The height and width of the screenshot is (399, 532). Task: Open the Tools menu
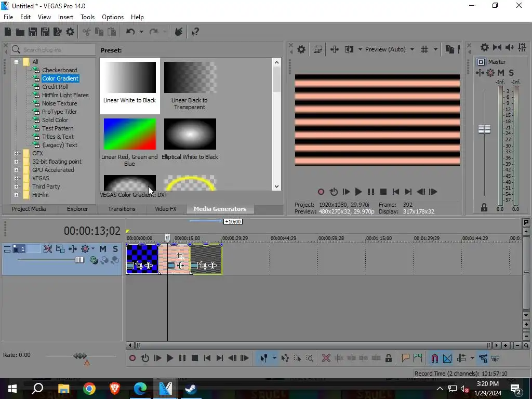click(87, 17)
